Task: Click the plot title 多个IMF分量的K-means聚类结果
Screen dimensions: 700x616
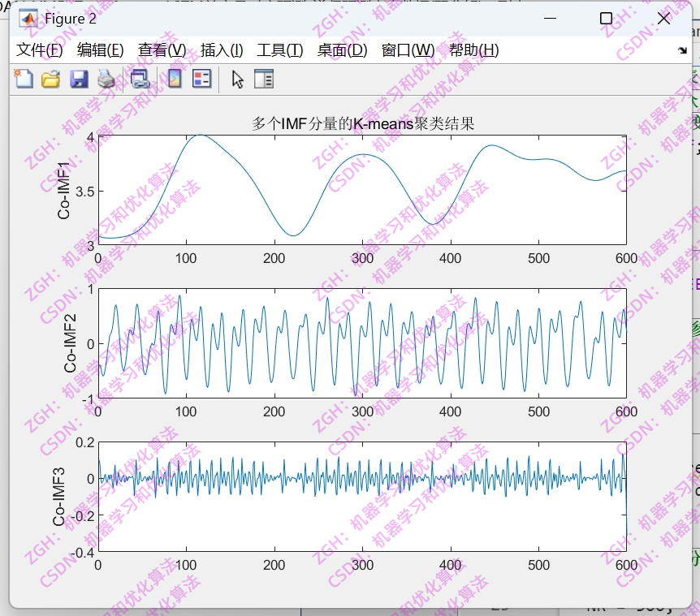Action: pyautogui.click(x=362, y=123)
